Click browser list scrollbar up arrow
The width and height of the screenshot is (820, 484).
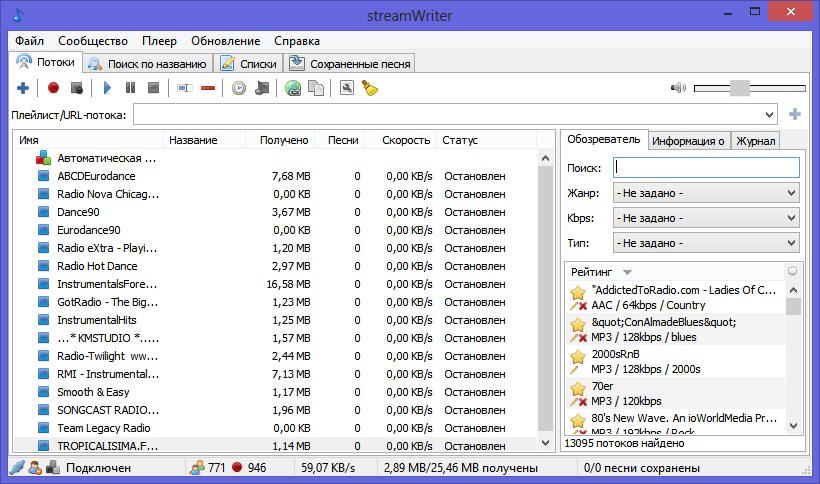(x=793, y=290)
